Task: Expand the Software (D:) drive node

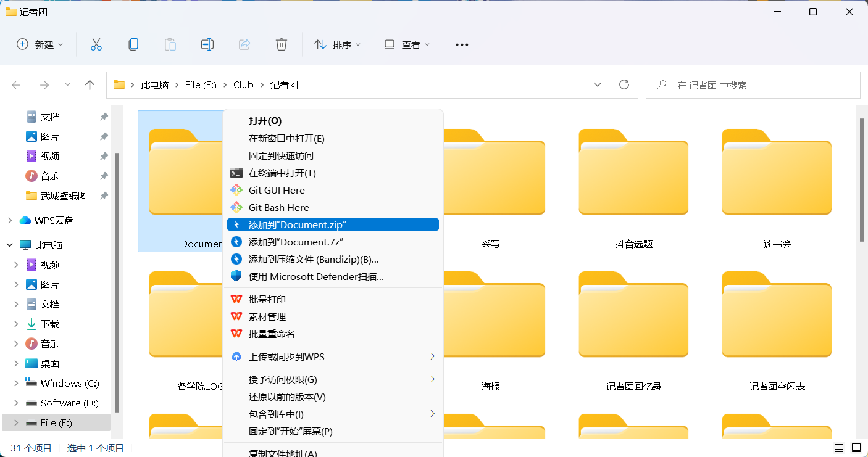Action: (17, 403)
